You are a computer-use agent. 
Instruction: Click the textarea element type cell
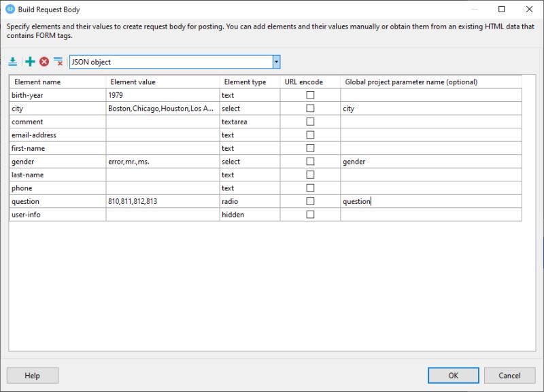(x=250, y=122)
